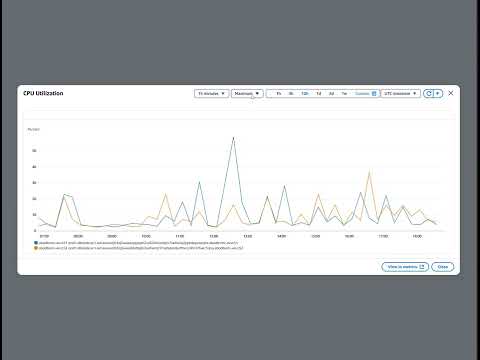This screenshot has height=360, width=480.
Task: Expand the 15 minutes period dropdown
Action: [212, 94]
